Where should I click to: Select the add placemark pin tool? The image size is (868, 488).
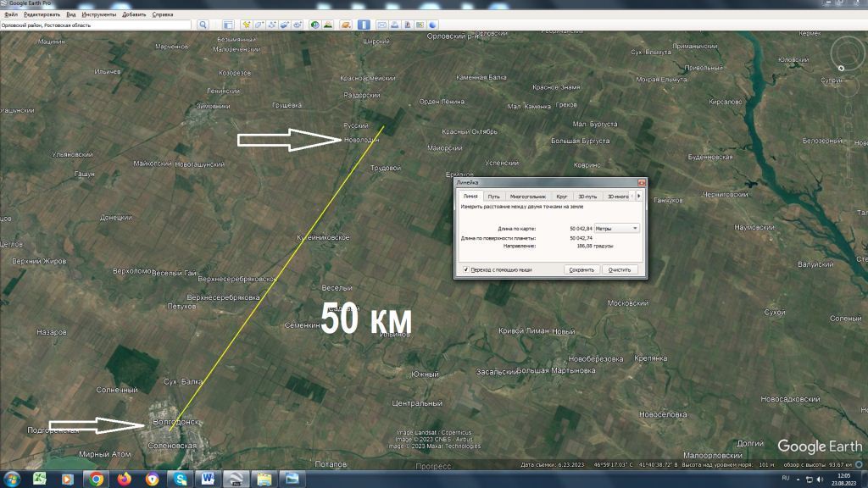tap(246, 25)
